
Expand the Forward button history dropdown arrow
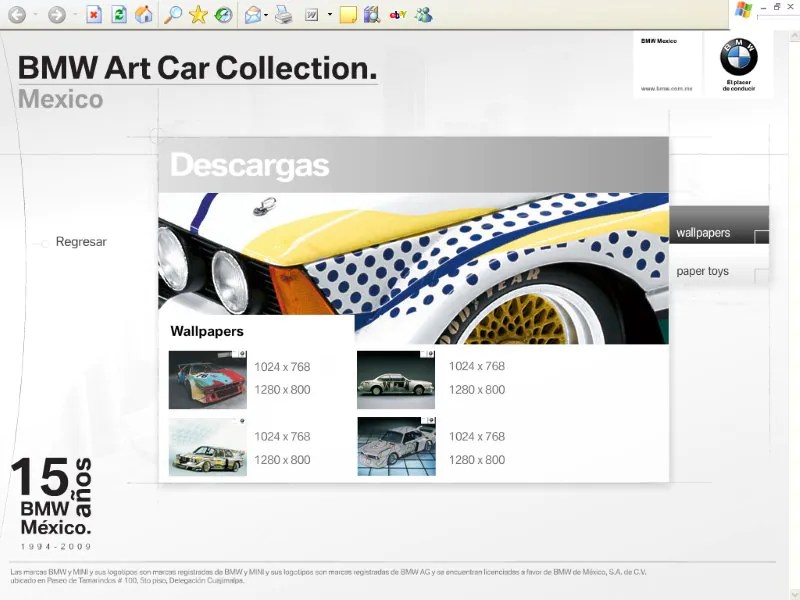click(x=75, y=15)
